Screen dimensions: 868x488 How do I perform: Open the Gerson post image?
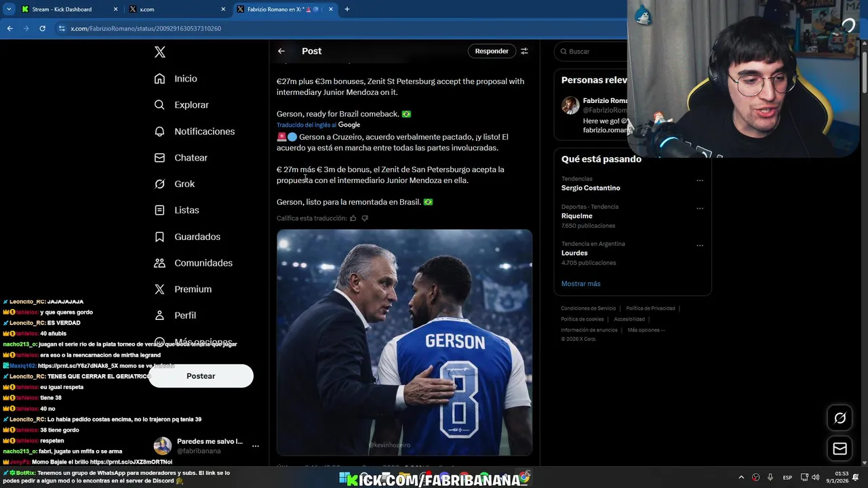[x=404, y=342]
